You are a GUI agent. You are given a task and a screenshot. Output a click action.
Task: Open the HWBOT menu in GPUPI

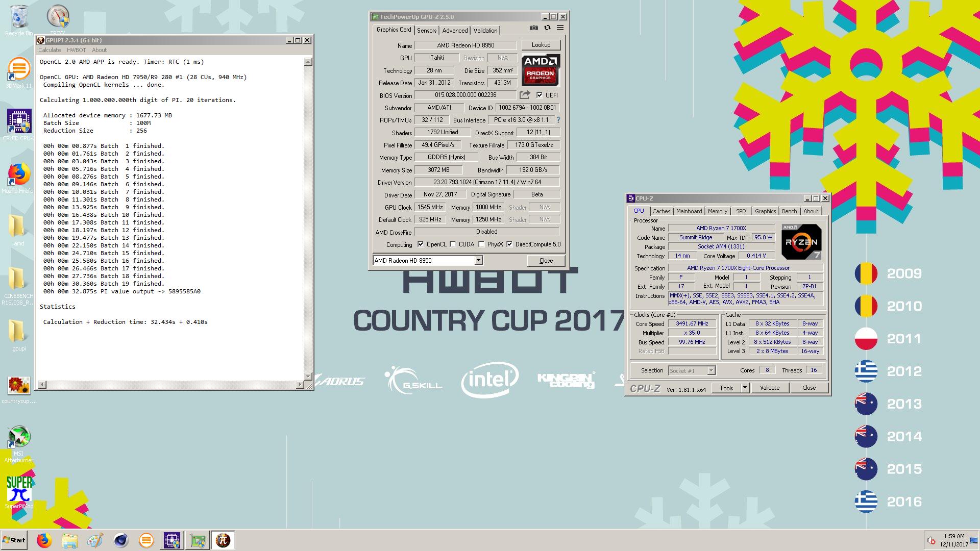coord(76,50)
